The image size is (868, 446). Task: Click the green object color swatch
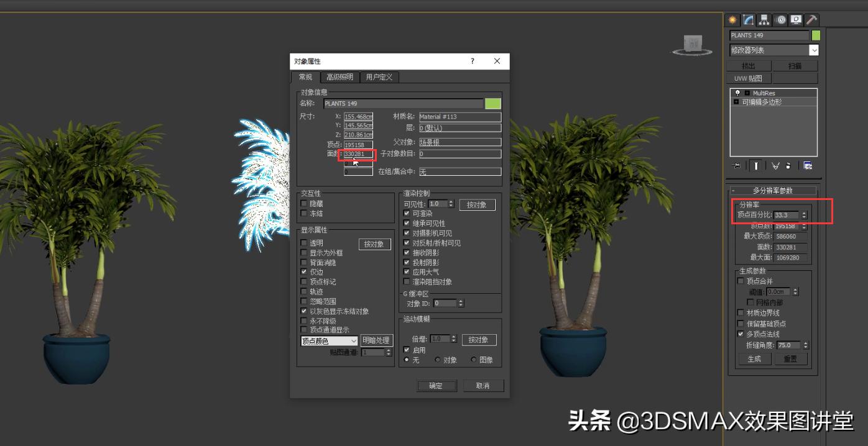[492, 103]
